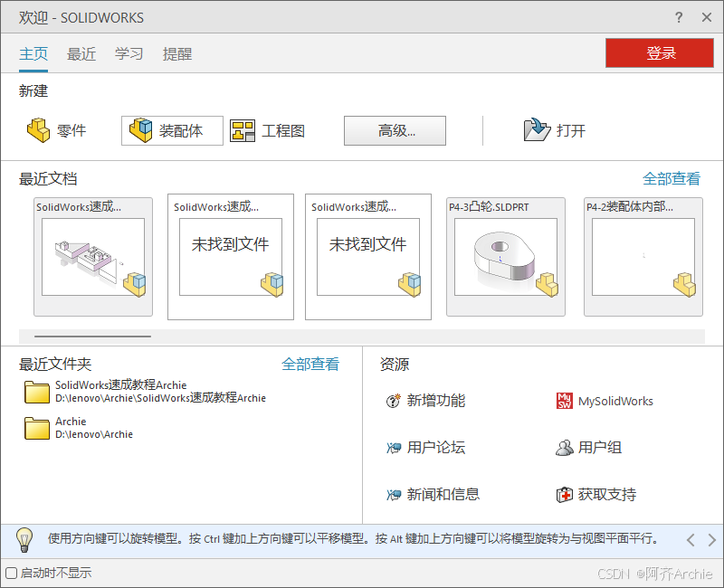Click 全部查看 link for recent documents
The width and height of the screenshot is (724, 588).
pos(672,178)
